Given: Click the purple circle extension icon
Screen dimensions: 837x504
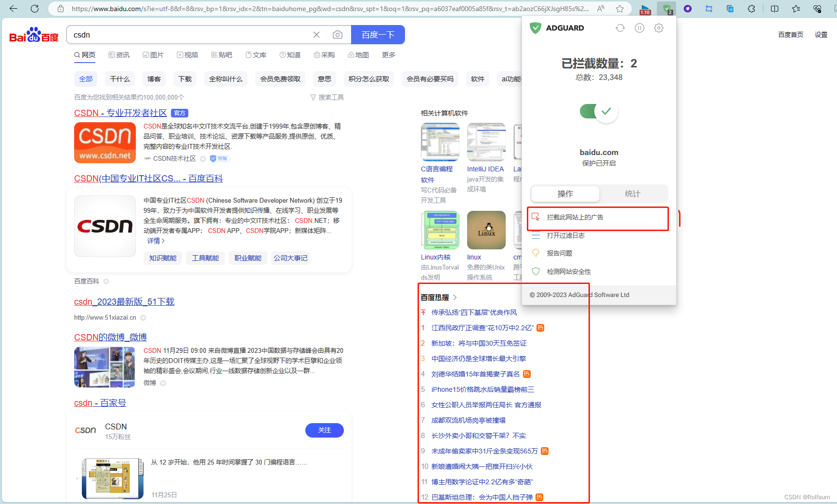Looking at the screenshot, I should pos(688,9).
